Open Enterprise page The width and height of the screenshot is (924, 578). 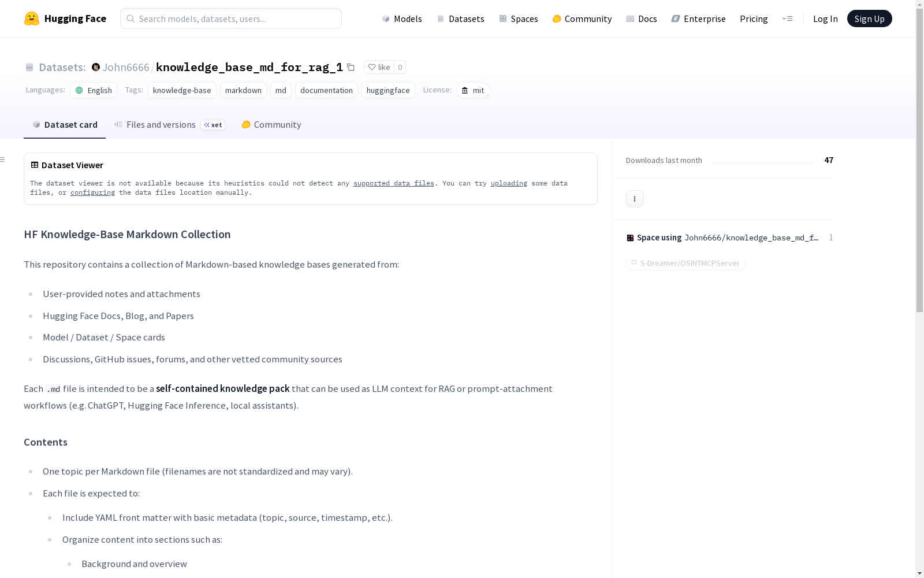(x=699, y=18)
